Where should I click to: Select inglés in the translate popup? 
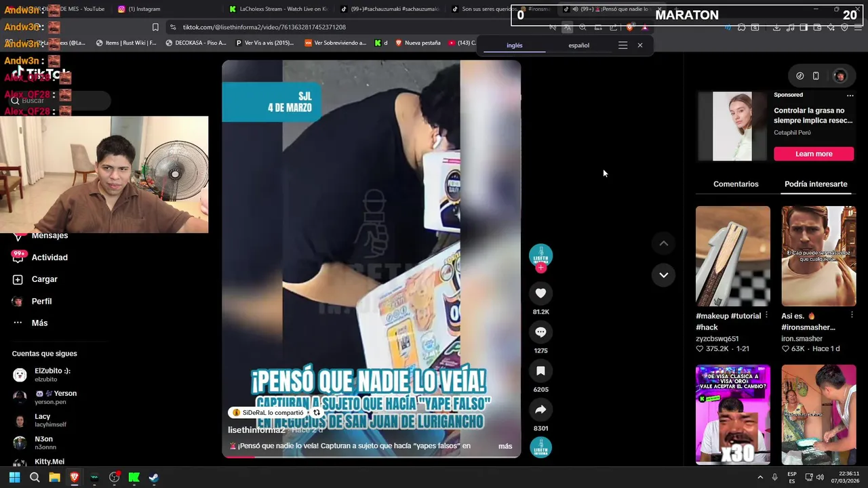coord(515,45)
